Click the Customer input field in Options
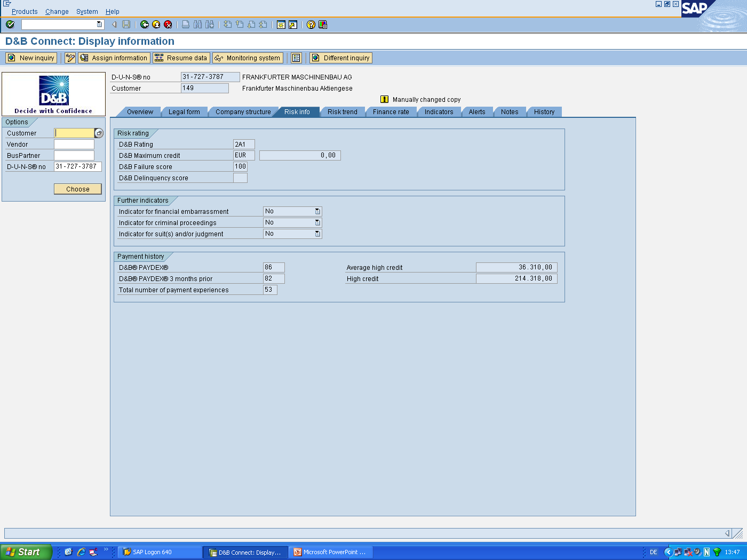Image resolution: width=747 pixels, height=560 pixels. coord(74,133)
